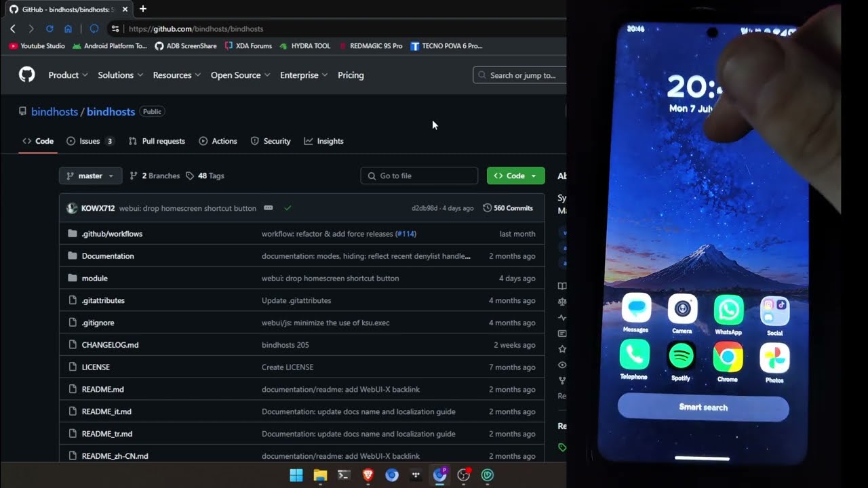The width and height of the screenshot is (868, 488).
Task: Click the browser home icon
Action: [x=68, y=28]
